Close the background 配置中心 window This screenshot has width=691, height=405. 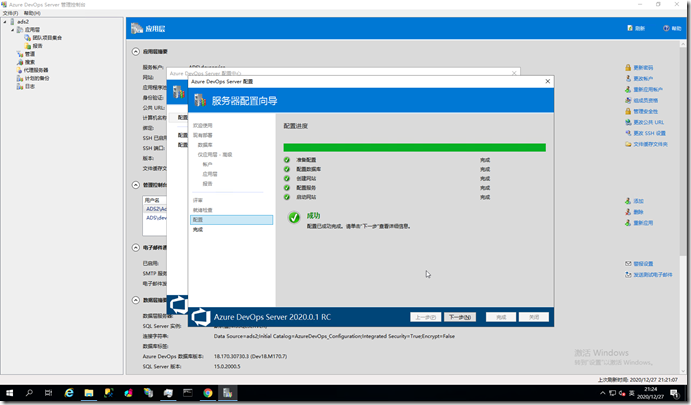[514, 73]
